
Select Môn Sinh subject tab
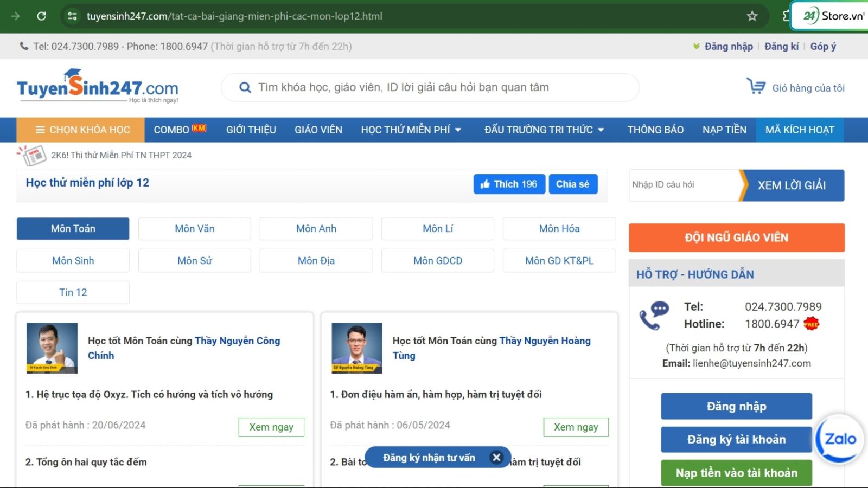(73, 261)
